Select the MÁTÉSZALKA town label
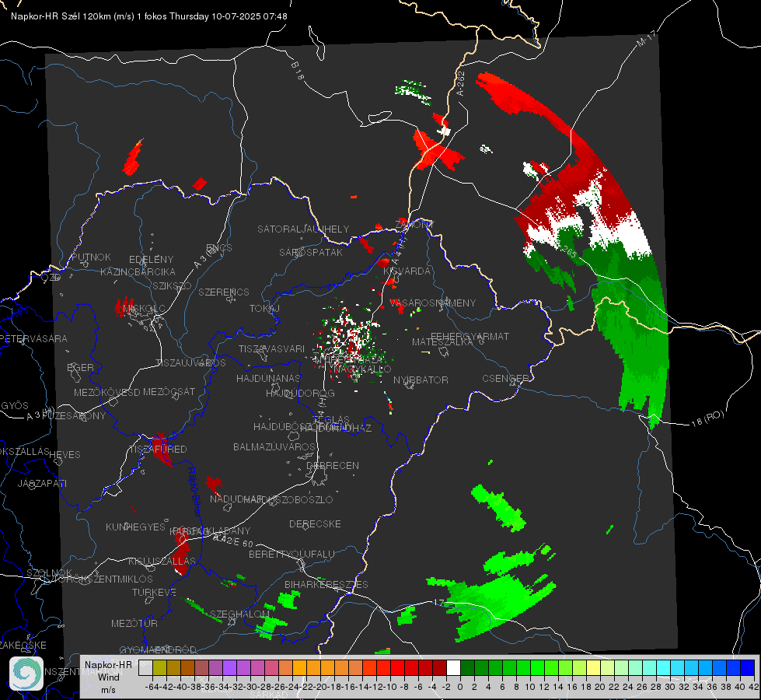Viewport: 761px width, 700px height. pyautogui.click(x=442, y=342)
